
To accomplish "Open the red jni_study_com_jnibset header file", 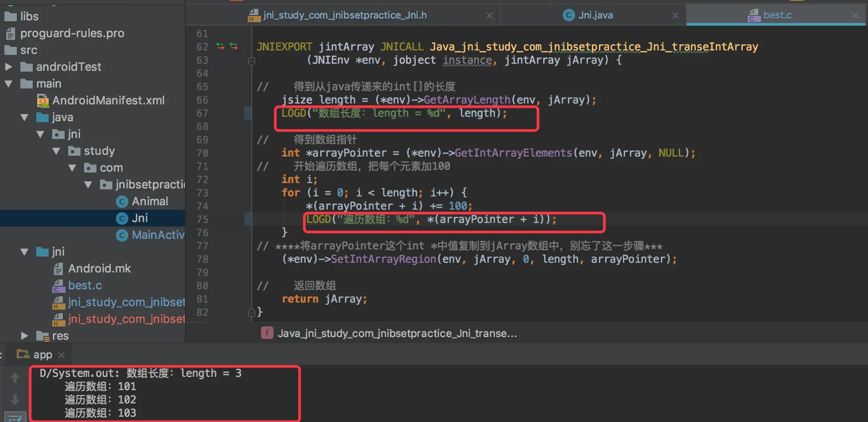I will point(127,319).
